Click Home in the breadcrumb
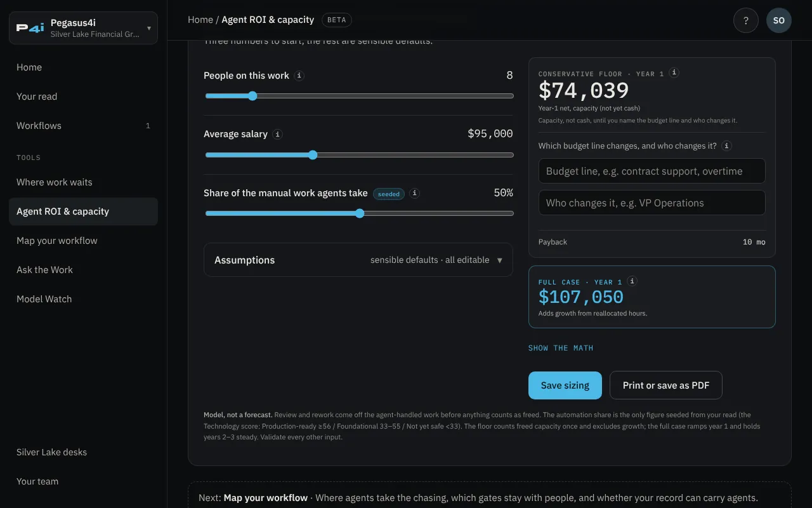Viewport: 812px width, 508px height. click(200, 20)
